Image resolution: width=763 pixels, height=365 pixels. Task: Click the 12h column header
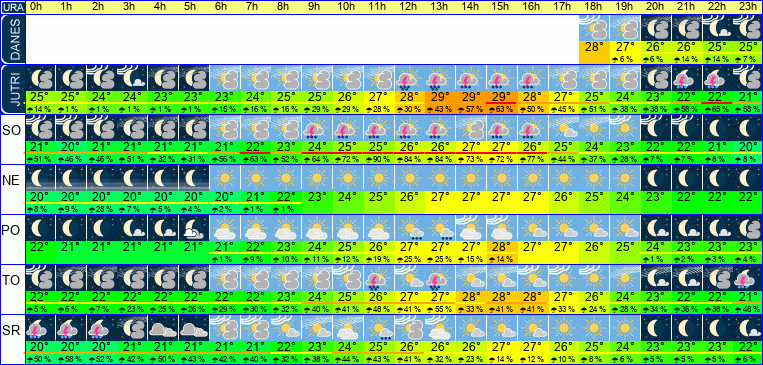[x=409, y=8]
